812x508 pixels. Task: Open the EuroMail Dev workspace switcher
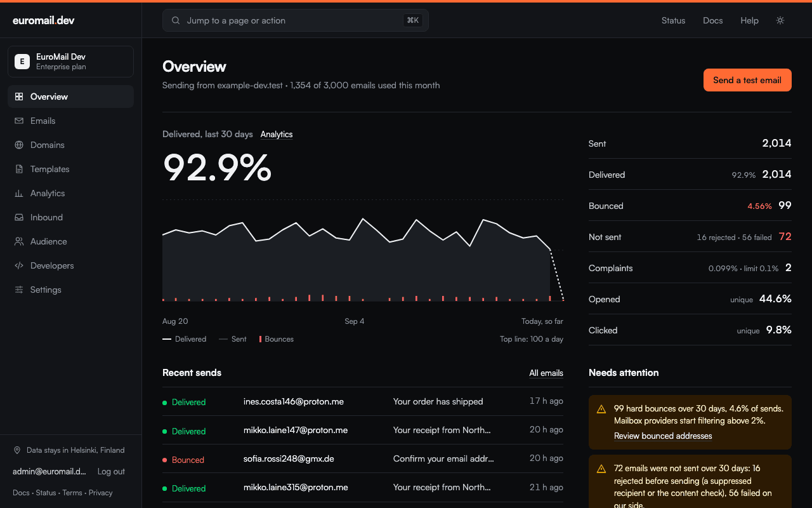point(70,62)
